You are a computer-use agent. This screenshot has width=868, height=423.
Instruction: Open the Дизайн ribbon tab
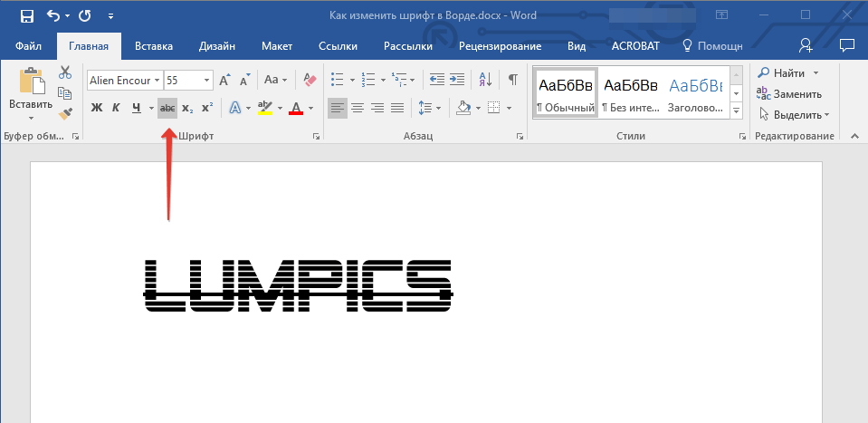[x=218, y=46]
